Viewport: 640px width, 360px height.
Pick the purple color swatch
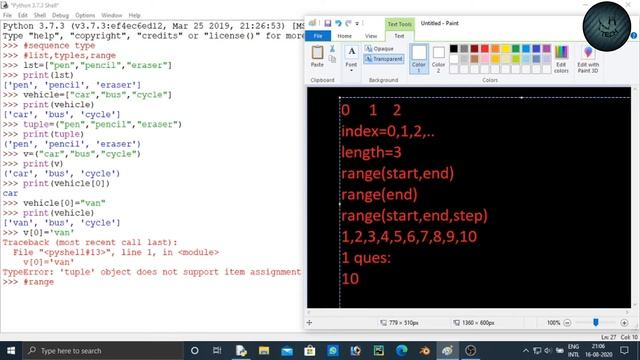pyautogui.click(x=547, y=49)
